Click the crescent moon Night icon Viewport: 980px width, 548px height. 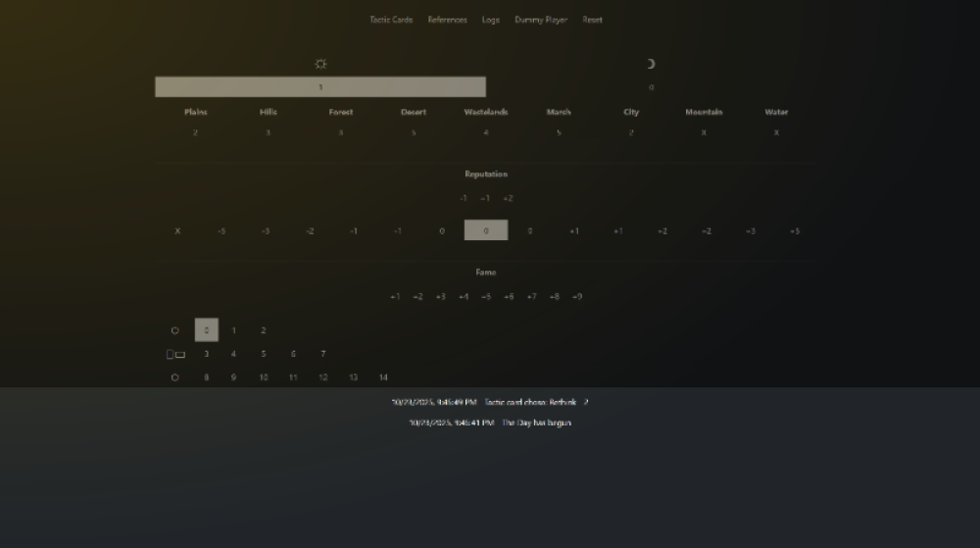tap(651, 64)
